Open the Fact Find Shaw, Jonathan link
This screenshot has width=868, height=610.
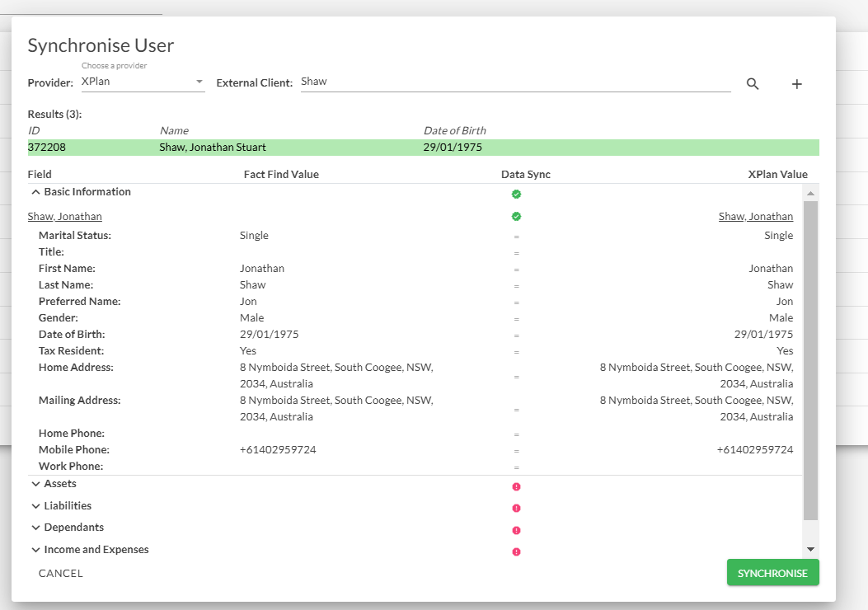pyautogui.click(x=65, y=217)
